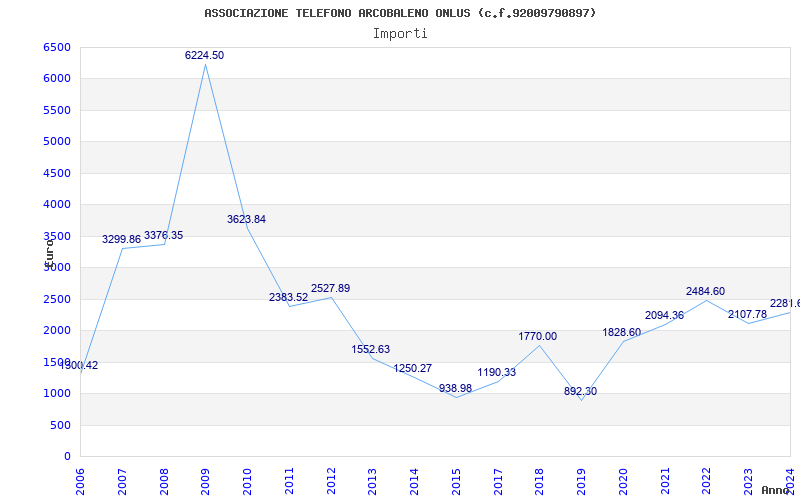Click the 5000 y-axis tick label
Viewport: 800px width, 500px height.
tap(57, 141)
